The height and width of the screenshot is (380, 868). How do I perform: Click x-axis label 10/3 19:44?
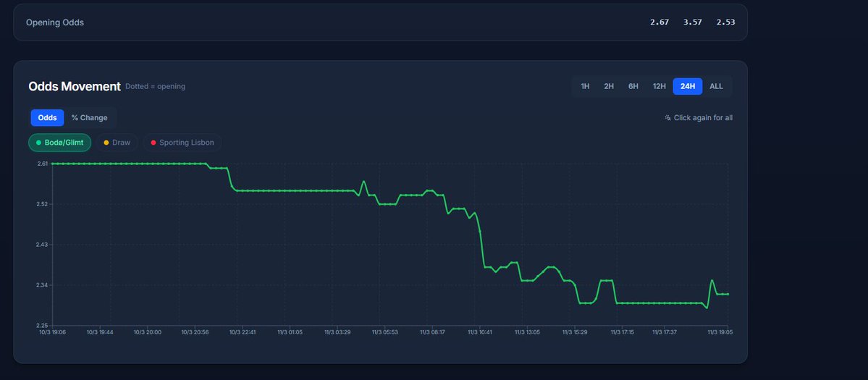(x=100, y=332)
